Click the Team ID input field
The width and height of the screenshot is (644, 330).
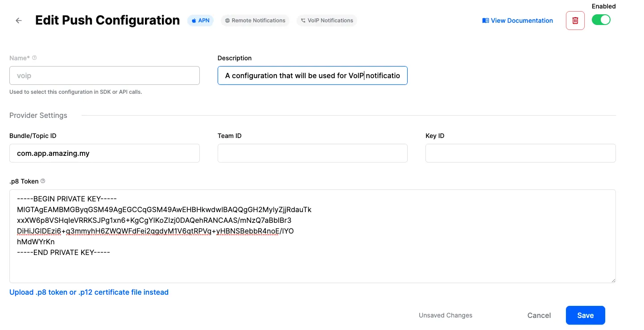[x=312, y=153]
